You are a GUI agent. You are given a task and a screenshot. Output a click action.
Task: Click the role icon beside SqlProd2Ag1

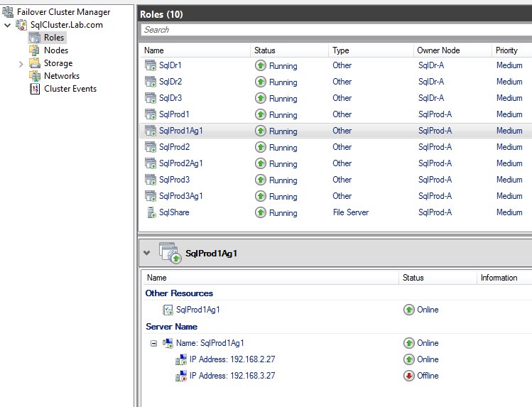point(151,163)
